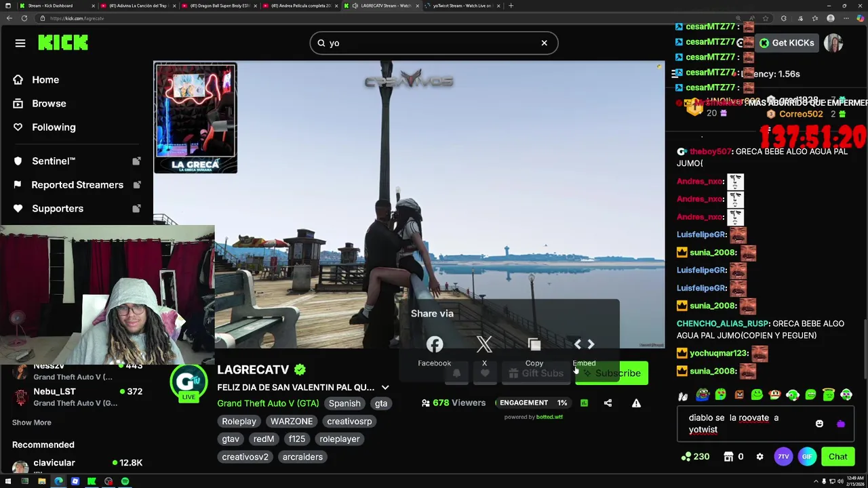868x488 pixels.
Task: Send message with the Chat button
Action: (x=837, y=457)
